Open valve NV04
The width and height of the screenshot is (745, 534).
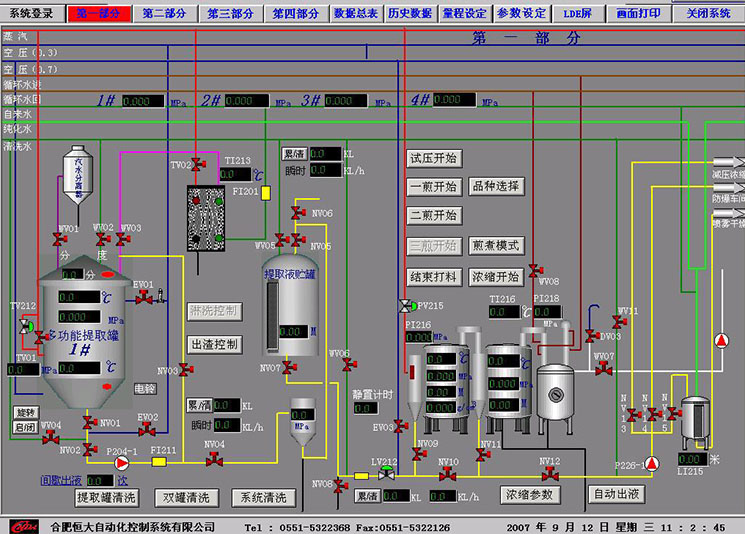coord(214,459)
